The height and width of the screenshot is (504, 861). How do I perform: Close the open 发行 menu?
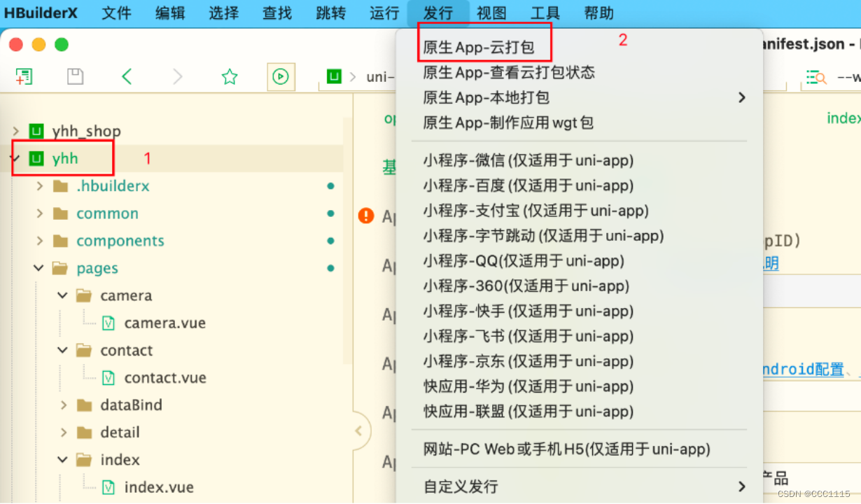point(438,13)
